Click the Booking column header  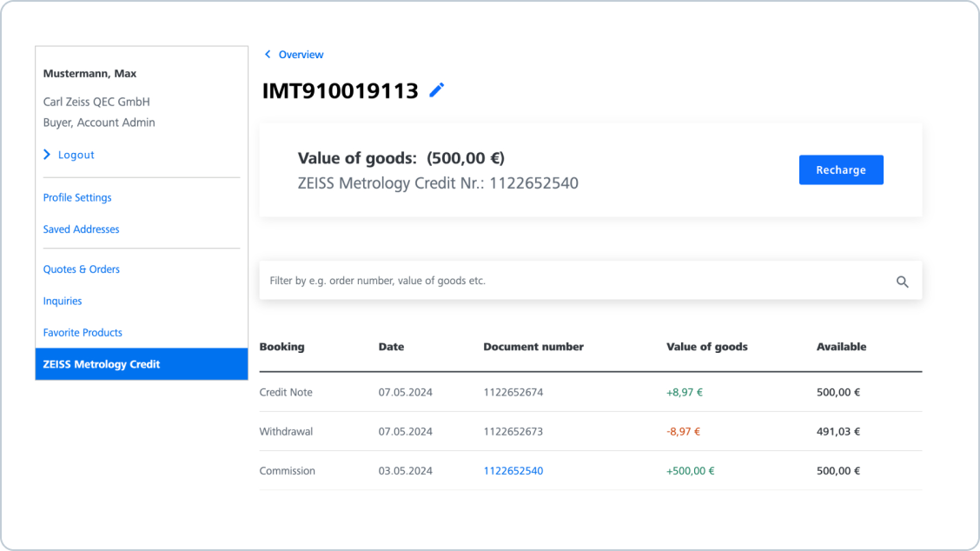pyautogui.click(x=281, y=347)
